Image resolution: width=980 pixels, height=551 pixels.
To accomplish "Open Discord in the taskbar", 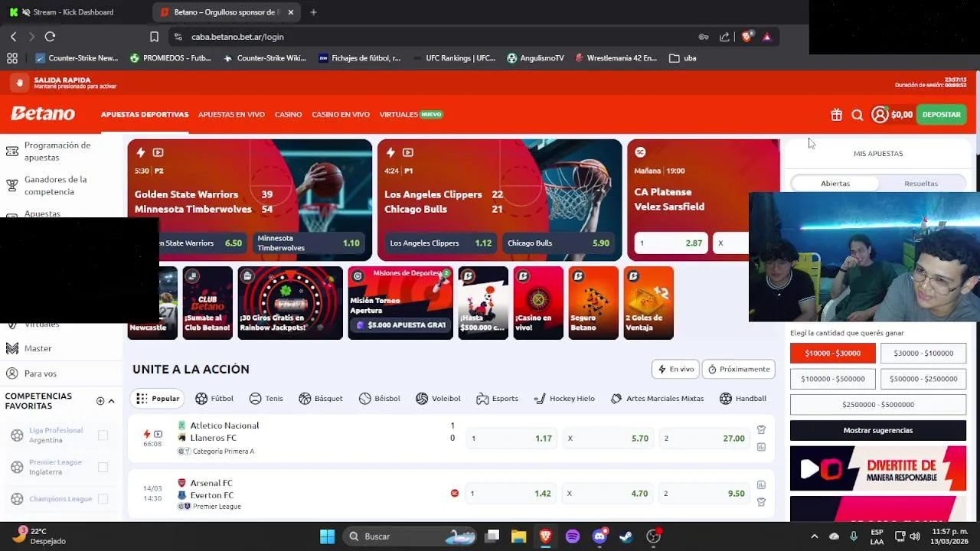I will (599, 536).
